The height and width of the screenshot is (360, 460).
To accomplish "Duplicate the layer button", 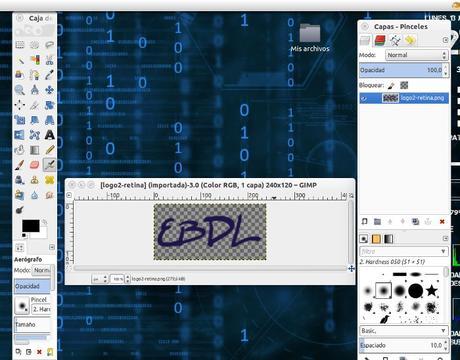I will click(x=416, y=221).
